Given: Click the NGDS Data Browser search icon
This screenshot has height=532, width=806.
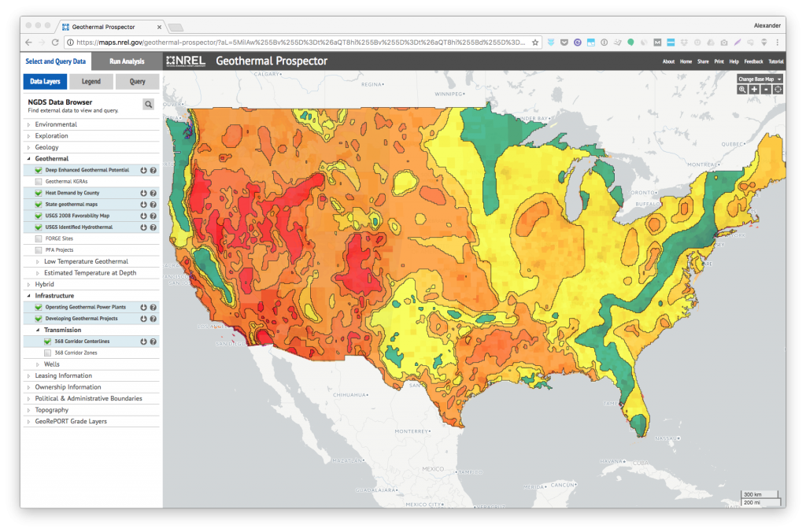Looking at the screenshot, I should (x=148, y=104).
